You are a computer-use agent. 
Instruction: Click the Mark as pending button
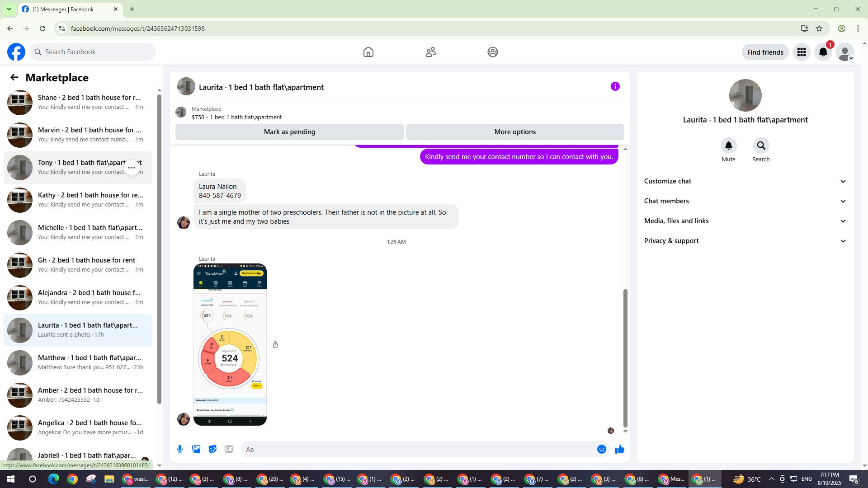tap(289, 132)
